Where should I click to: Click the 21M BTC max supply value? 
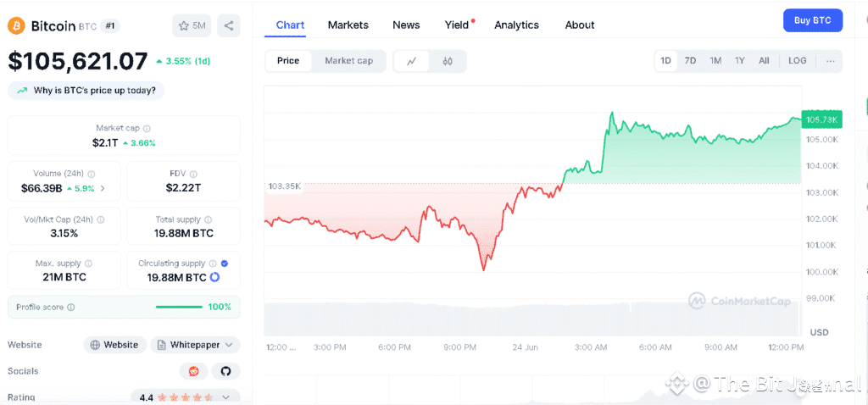pos(64,277)
